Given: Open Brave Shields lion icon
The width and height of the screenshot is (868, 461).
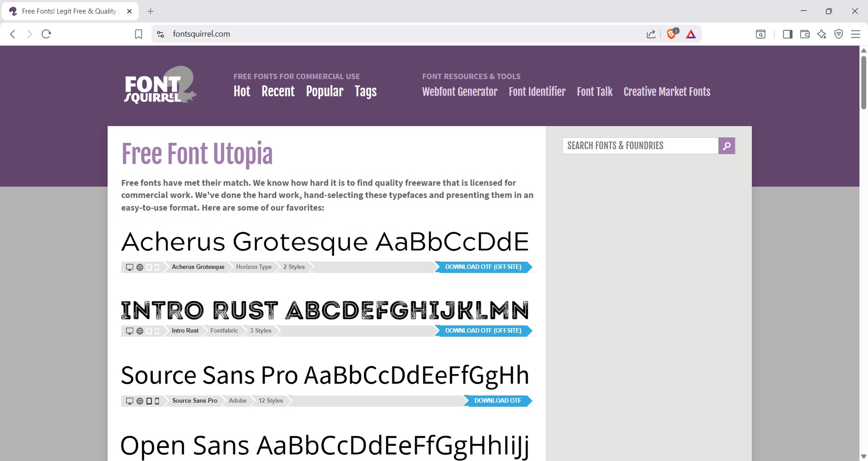Looking at the screenshot, I should 672,34.
